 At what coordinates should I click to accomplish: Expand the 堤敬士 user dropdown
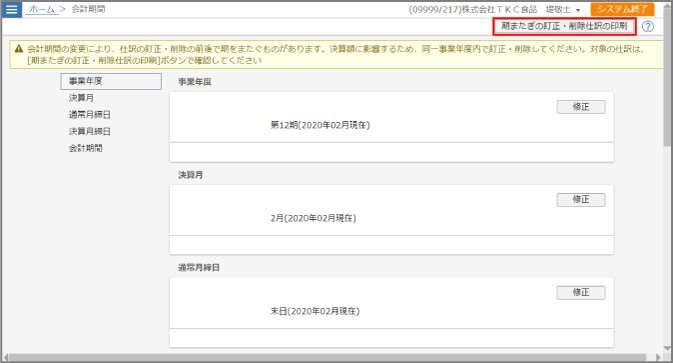tap(563, 9)
